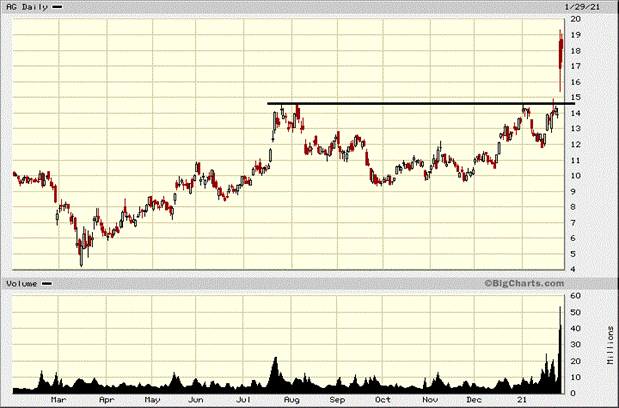Click the price axis label 14
Image resolution: width=619 pixels, height=408 pixels.
click(x=576, y=113)
